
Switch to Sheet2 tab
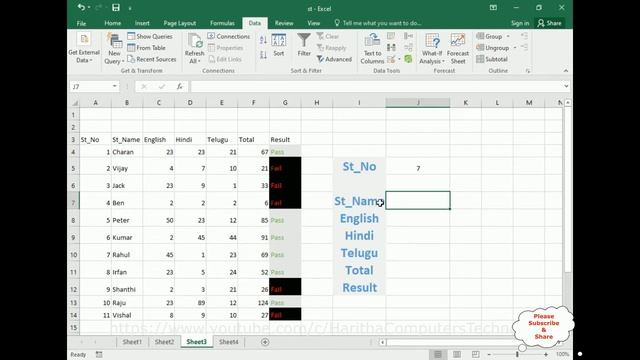point(164,342)
